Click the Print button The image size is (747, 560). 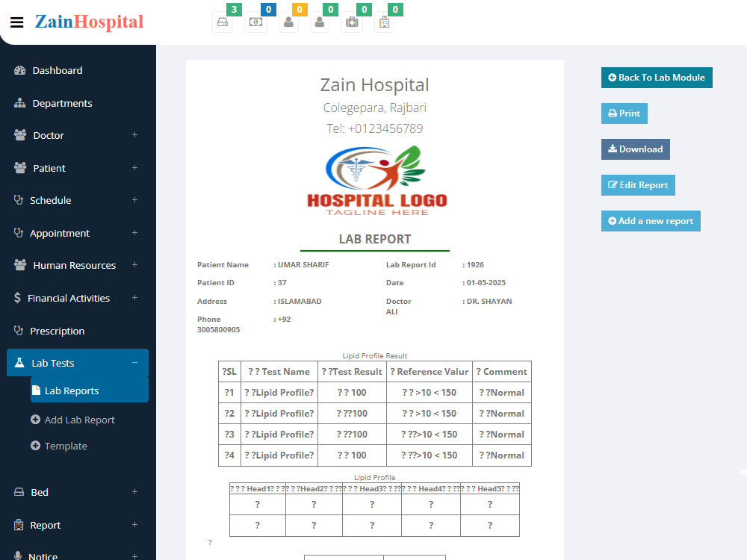pos(624,113)
